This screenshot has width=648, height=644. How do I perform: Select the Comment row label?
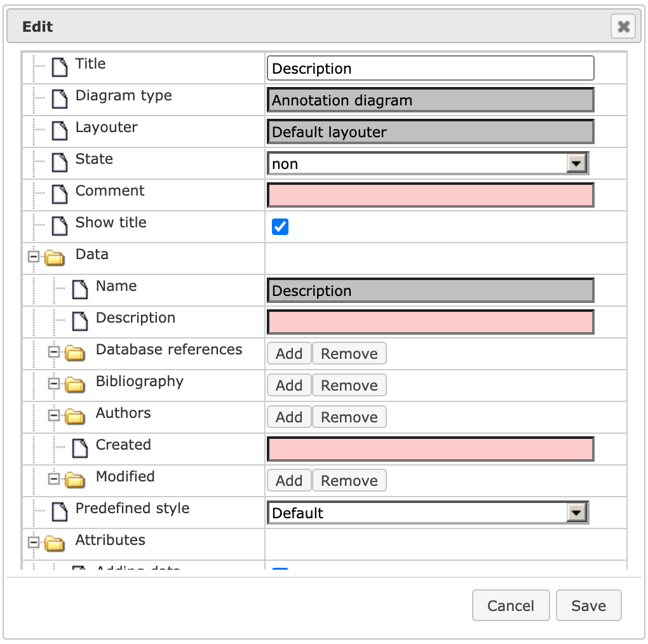tap(110, 191)
